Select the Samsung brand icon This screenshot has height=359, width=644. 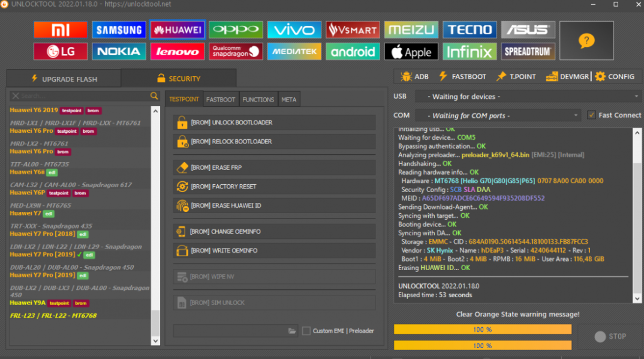pyautogui.click(x=119, y=29)
